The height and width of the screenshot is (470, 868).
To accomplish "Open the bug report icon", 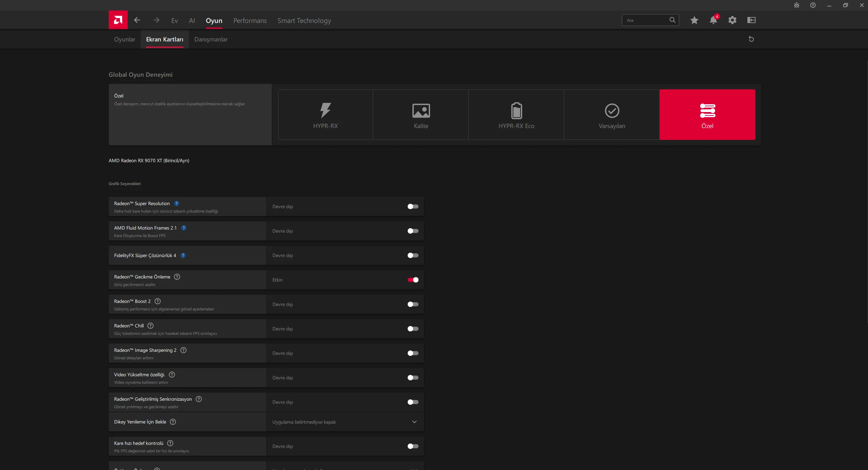I will point(797,5).
